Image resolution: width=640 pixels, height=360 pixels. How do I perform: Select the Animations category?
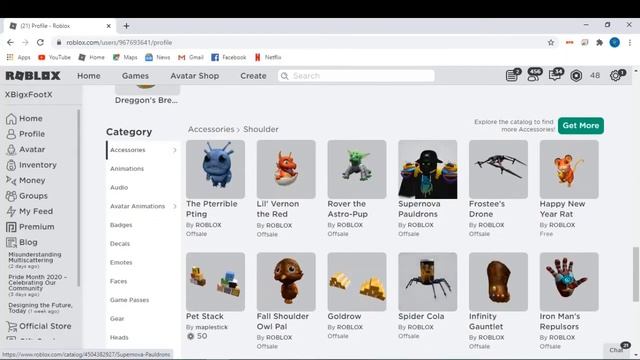pyautogui.click(x=127, y=169)
